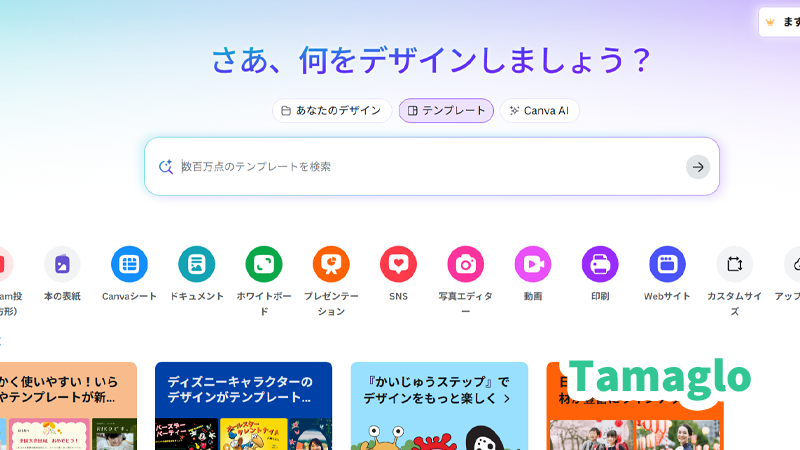Switch to the Canva AI tab
The height and width of the screenshot is (450, 800).
[539, 111]
